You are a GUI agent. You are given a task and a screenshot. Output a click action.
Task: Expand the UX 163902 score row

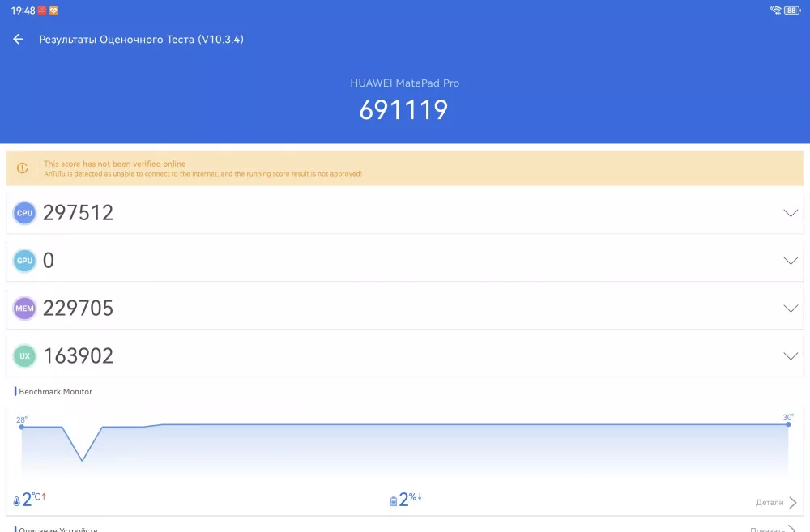pos(405,355)
